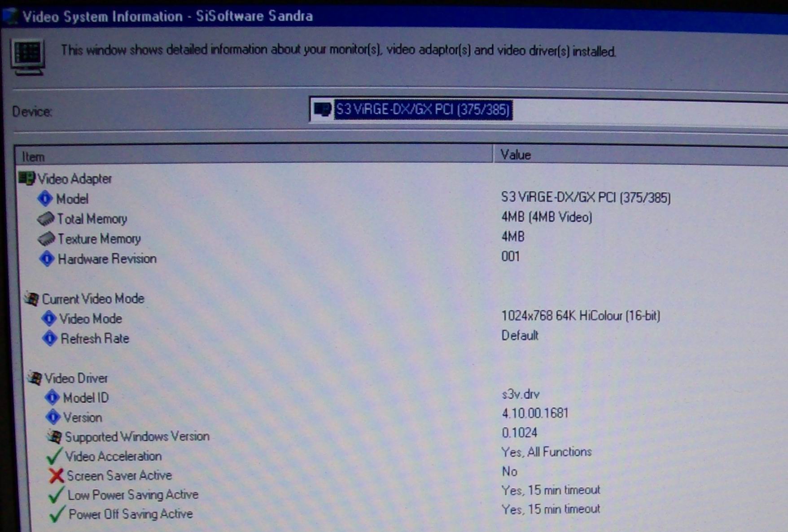Click the value Yes, All Functions
Screen dimensions: 788x532
tap(547, 452)
